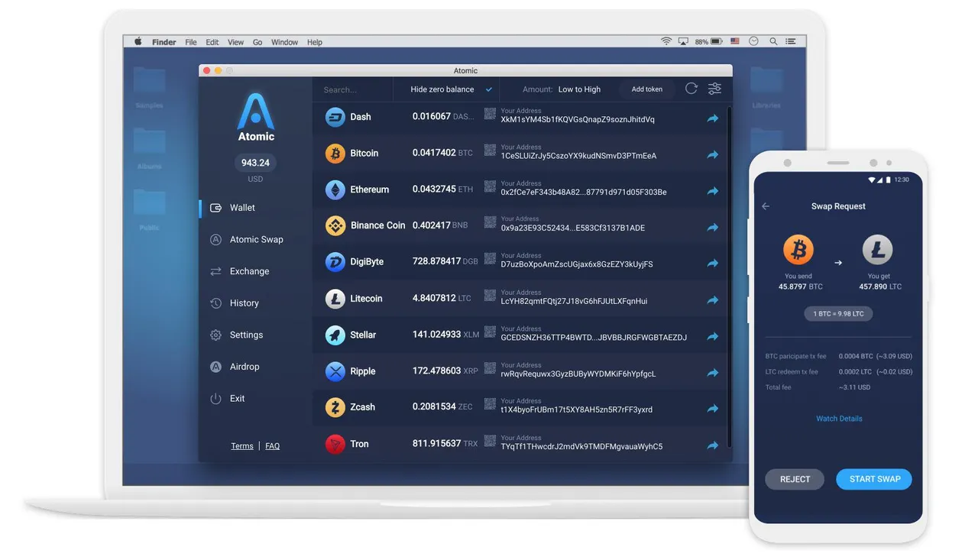Image resolution: width=978 pixels, height=560 pixels.
Task: Send Stellar using its arrow icon
Action: coord(713,336)
